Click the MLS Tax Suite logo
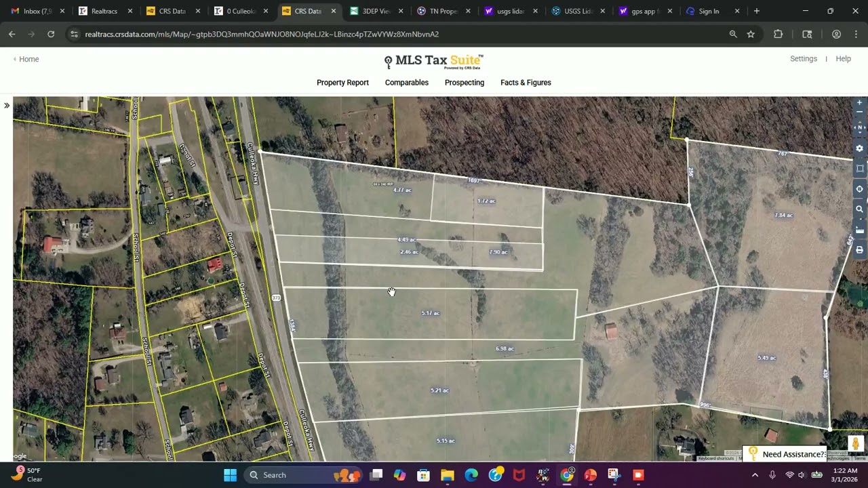 (434, 61)
